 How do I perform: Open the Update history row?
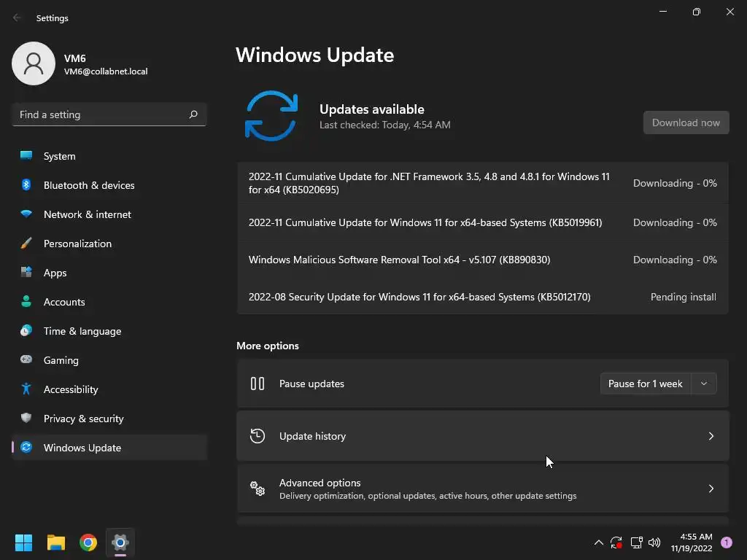click(x=483, y=436)
